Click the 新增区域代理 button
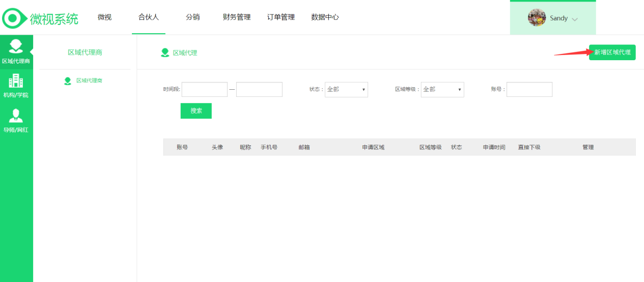 (x=612, y=53)
